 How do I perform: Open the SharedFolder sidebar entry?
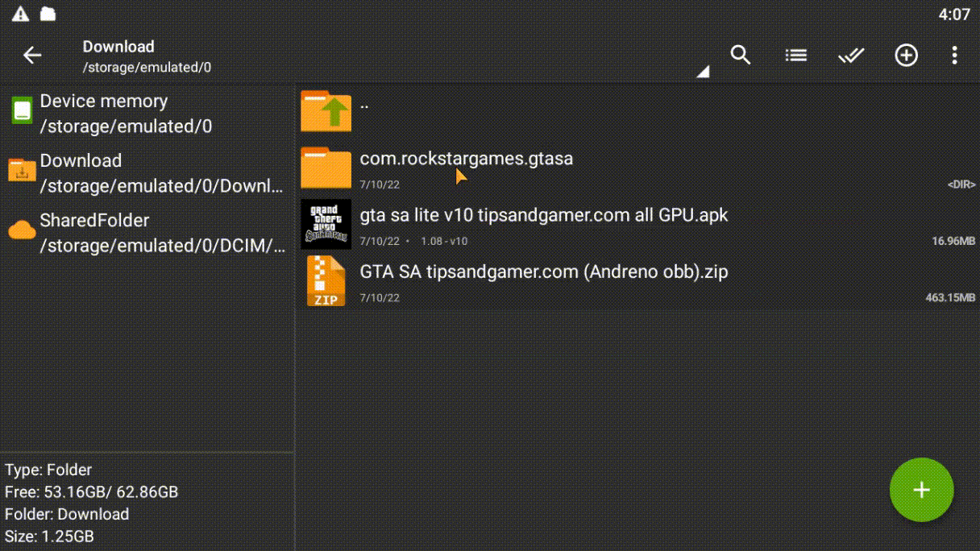(x=147, y=233)
